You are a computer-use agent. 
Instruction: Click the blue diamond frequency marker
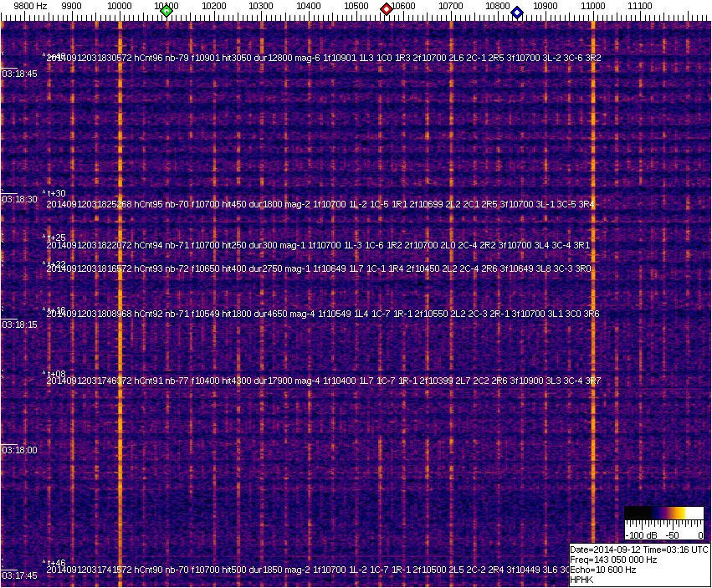[x=517, y=13]
